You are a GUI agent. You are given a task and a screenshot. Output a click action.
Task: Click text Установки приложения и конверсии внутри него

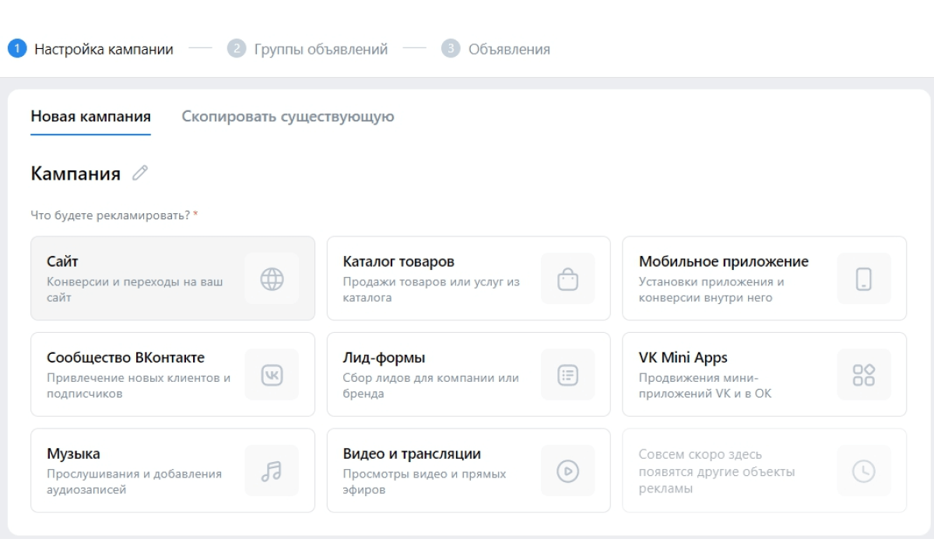pos(711,289)
